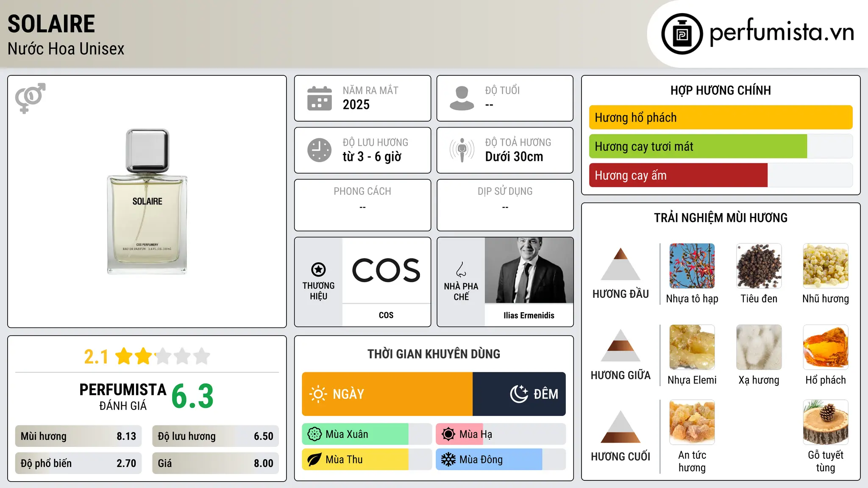This screenshot has height=488, width=868.
Task: Select the An tức hương note image
Action: coord(692,422)
